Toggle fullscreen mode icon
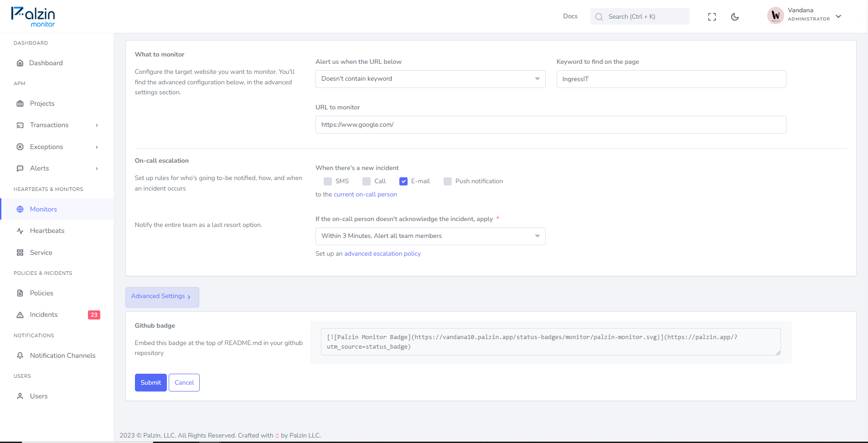The width and height of the screenshot is (868, 443). pos(712,17)
